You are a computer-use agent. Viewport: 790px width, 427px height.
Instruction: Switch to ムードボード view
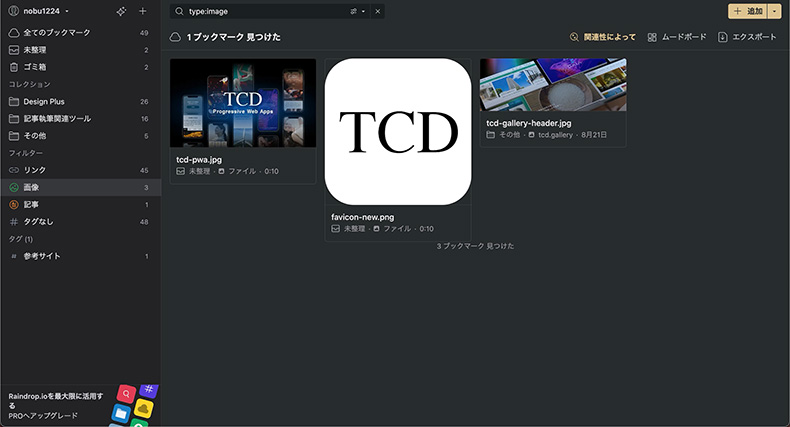[x=677, y=37]
